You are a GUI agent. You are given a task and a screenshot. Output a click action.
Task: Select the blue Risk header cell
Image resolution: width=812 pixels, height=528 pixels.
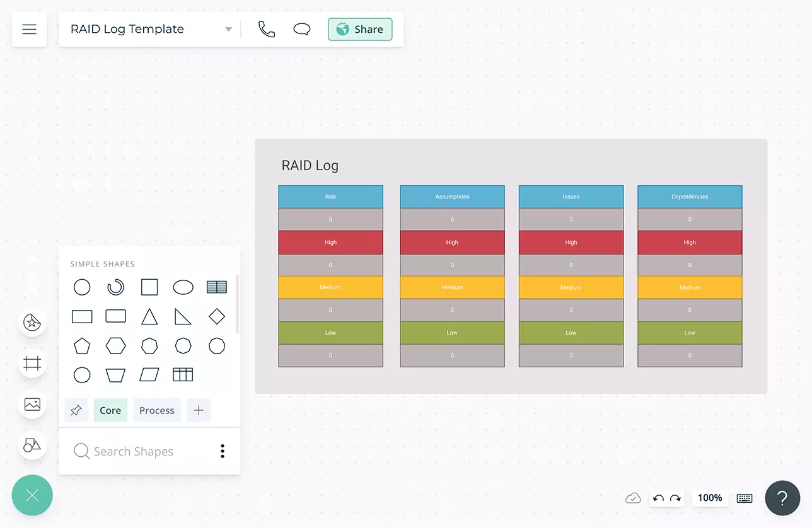[x=330, y=197]
